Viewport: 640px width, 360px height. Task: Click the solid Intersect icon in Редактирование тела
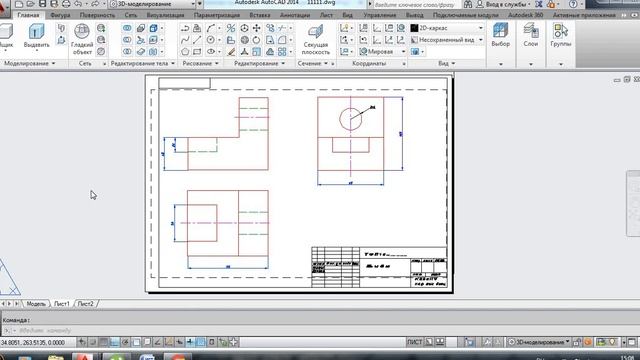[x=127, y=52]
